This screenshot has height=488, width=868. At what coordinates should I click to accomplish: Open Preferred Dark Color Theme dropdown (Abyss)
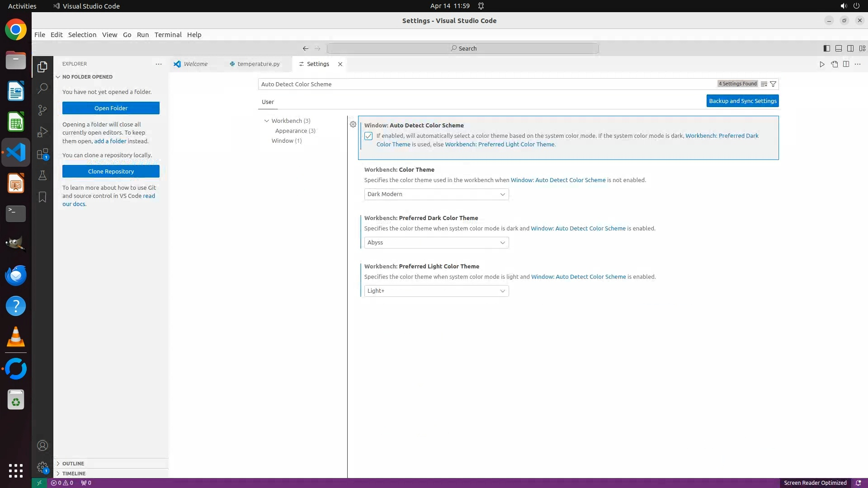pos(436,243)
